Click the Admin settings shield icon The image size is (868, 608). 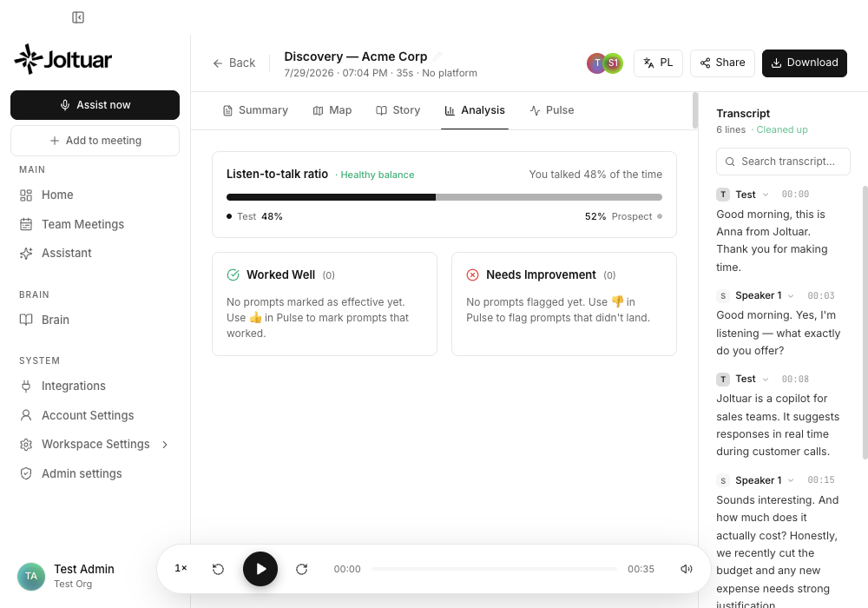(x=26, y=473)
